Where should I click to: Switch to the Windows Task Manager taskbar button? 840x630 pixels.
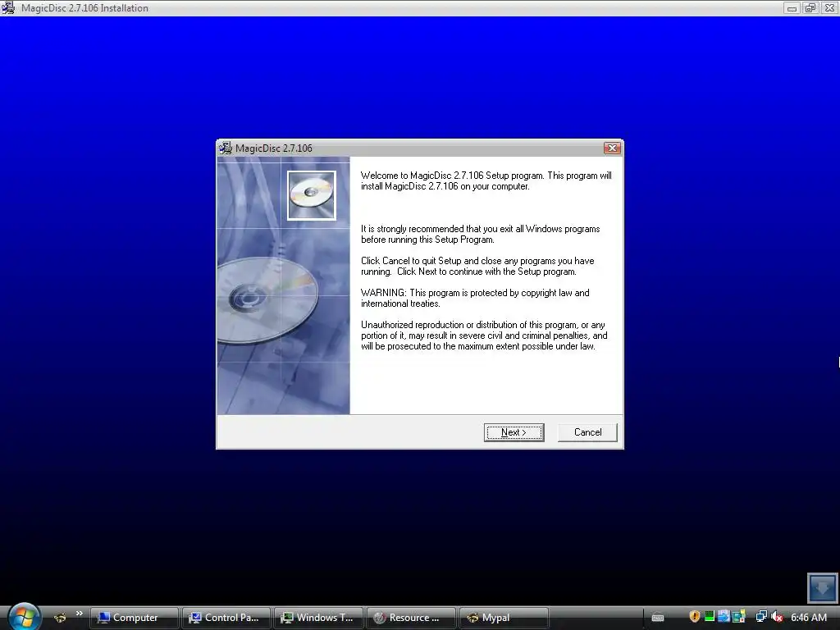pyautogui.click(x=319, y=618)
